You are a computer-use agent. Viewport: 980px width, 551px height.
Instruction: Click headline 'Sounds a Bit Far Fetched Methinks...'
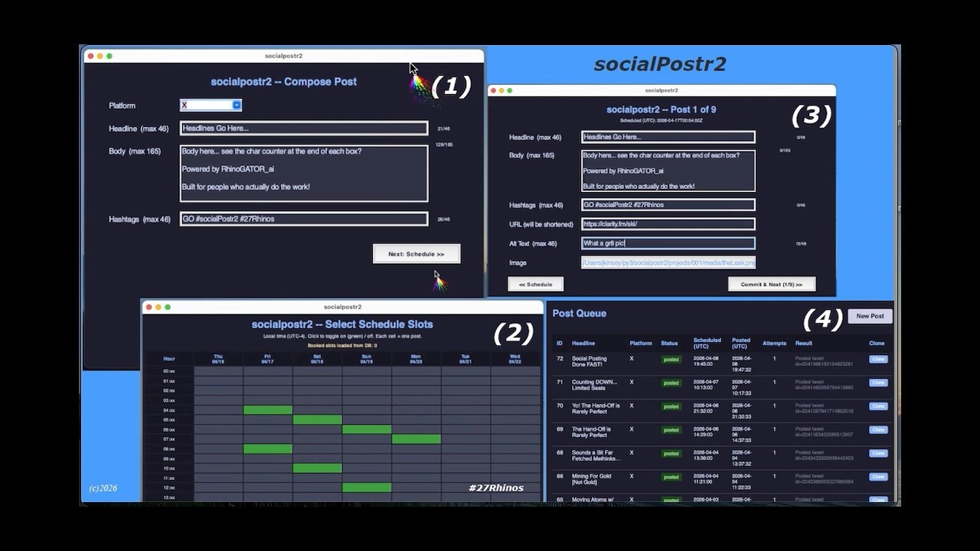[596, 456]
